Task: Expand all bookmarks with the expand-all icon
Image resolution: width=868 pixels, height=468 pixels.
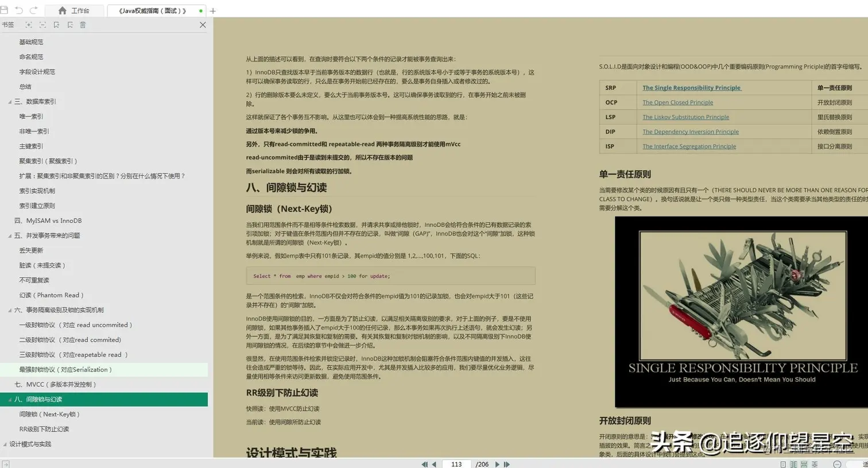Action: click(x=28, y=25)
